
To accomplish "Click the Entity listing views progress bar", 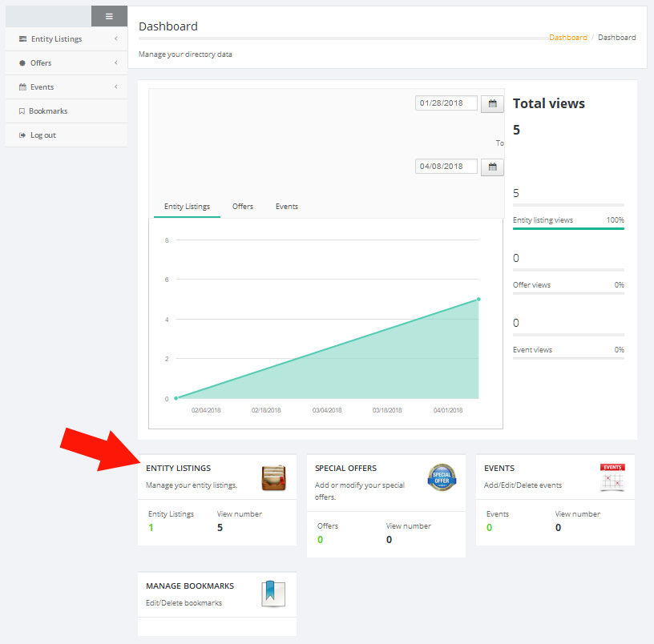I will (568, 229).
